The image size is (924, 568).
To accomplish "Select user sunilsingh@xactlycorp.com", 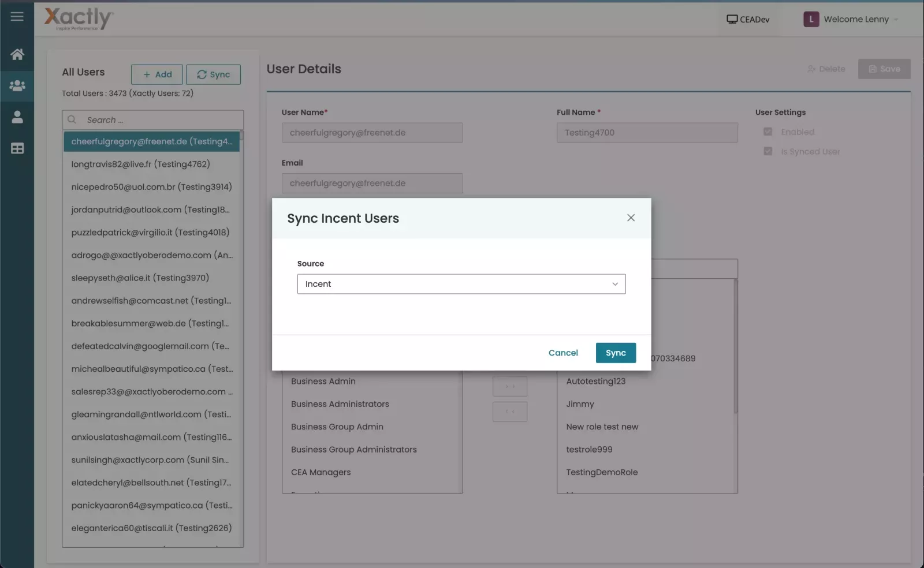I will [x=151, y=460].
